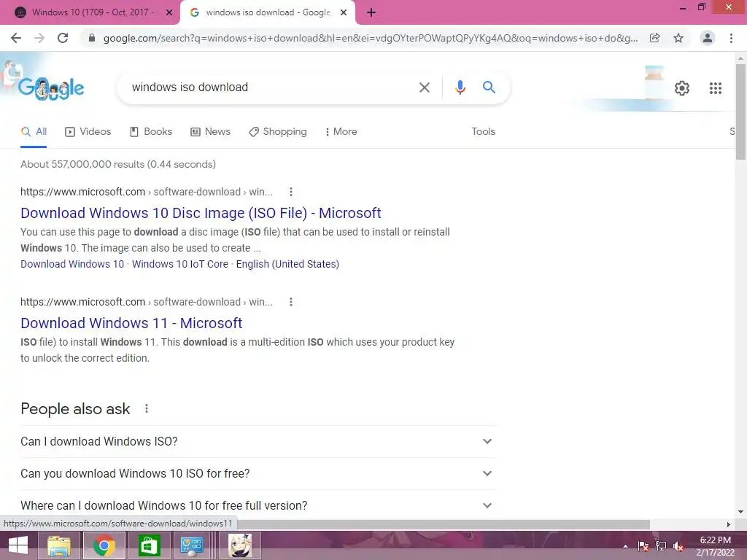Switch to Videos results
This screenshot has width=747, height=560.
click(x=88, y=132)
